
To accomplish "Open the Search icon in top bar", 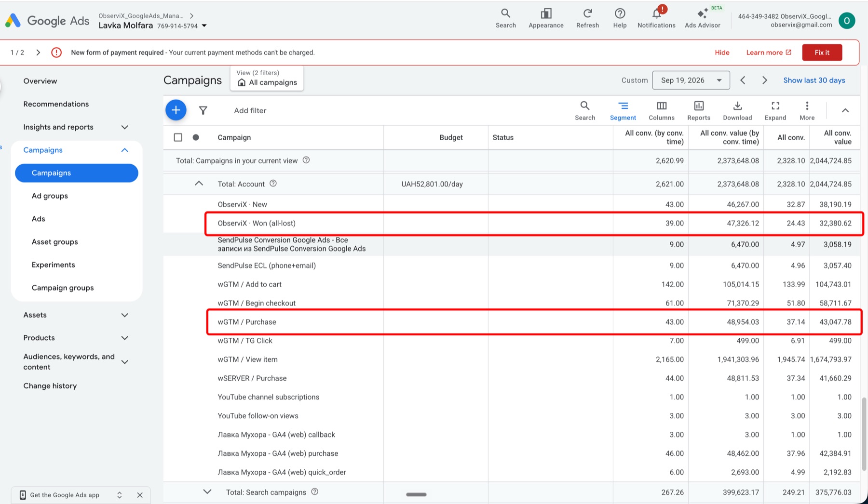I will click(x=505, y=18).
